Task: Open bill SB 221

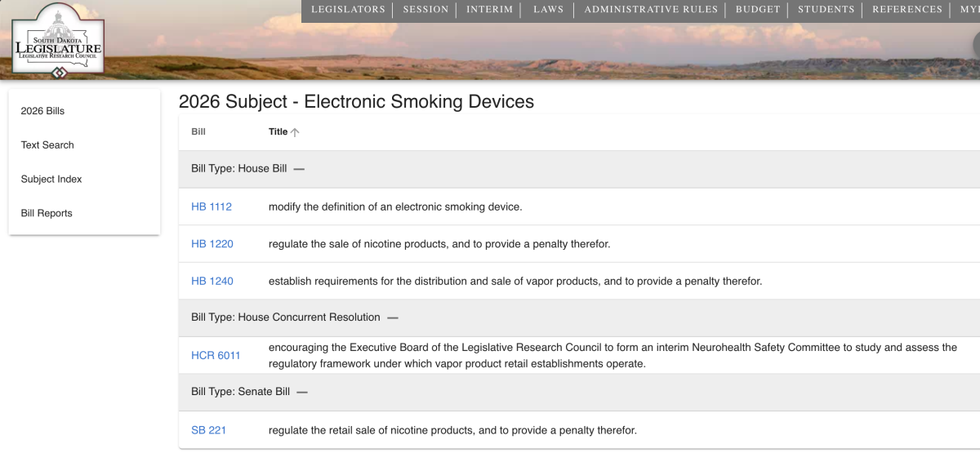Action: point(208,429)
